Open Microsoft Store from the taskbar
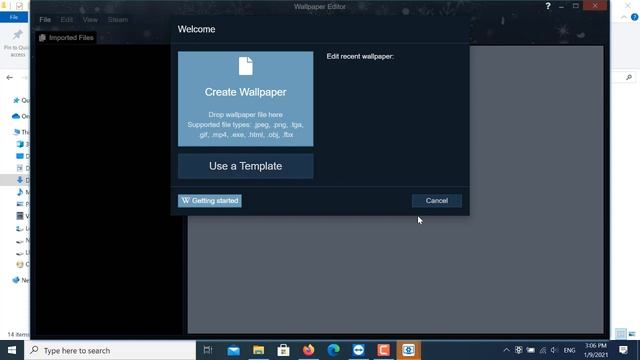This screenshot has width=640, height=360. click(x=283, y=350)
